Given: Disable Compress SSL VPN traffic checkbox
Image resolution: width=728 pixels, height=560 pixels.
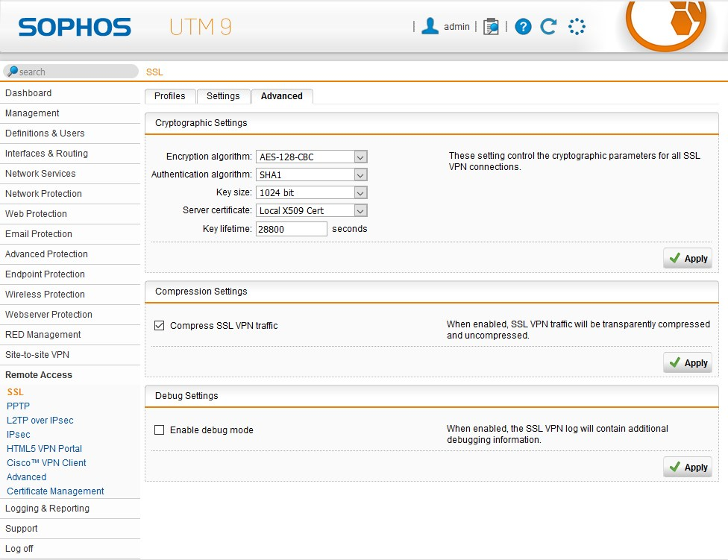Looking at the screenshot, I should (159, 326).
